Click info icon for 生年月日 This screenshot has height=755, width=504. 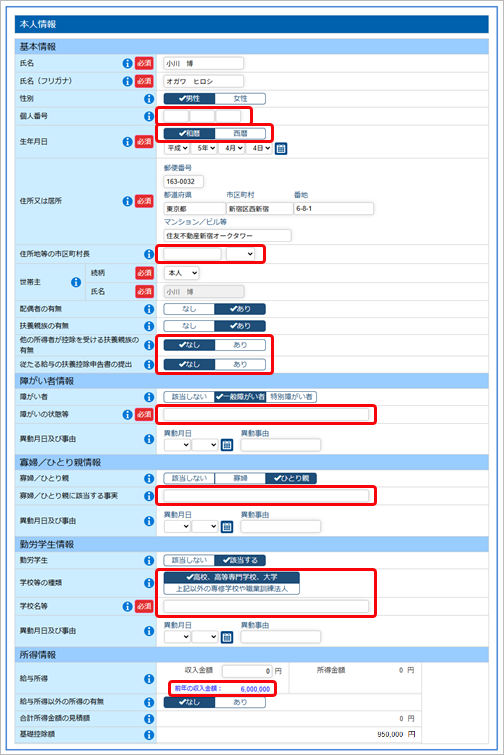(x=127, y=142)
